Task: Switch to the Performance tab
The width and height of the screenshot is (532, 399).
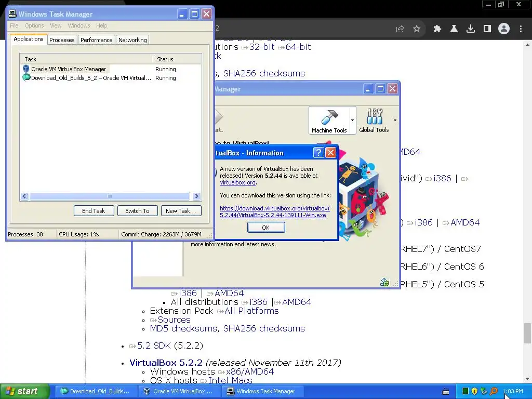Action: (x=96, y=40)
